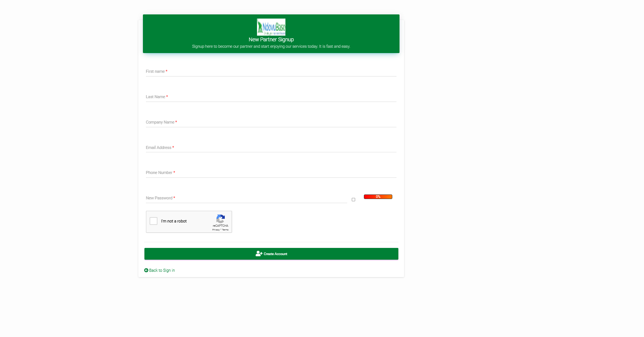This screenshot has width=644, height=337.
Task: Focus the Email Address field
Action: click(271, 147)
